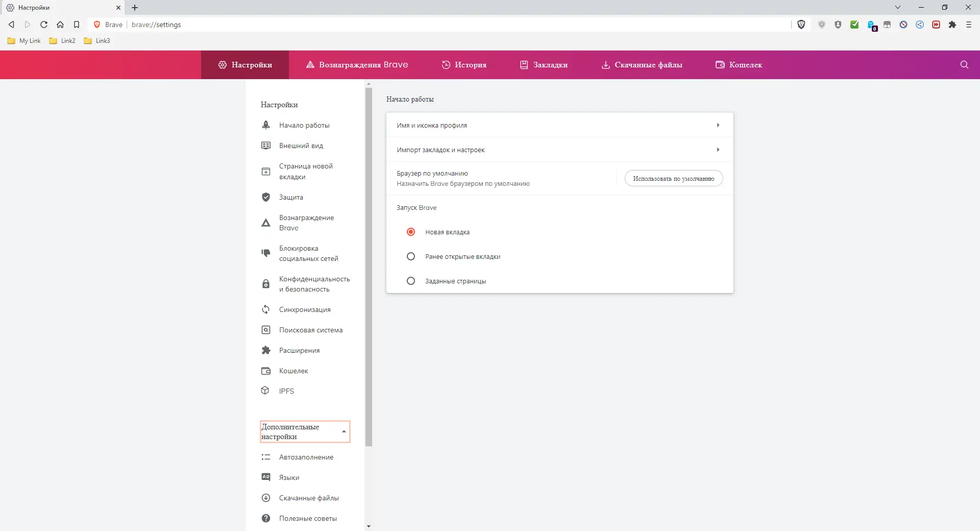Choose the Заданные страницы radio option
Viewport: 980px width, 531px height.
[411, 281]
